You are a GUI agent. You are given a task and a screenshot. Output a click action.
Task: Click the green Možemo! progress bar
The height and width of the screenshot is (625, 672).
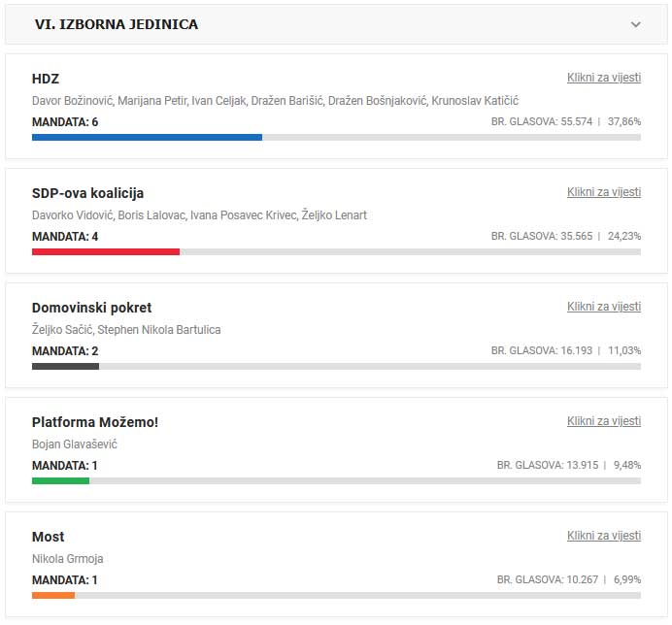60,481
